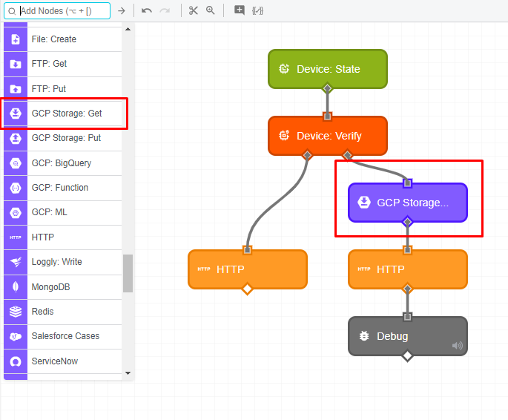508x420 pixels.
Task: Select the Debug node
Action: (408, 336)
